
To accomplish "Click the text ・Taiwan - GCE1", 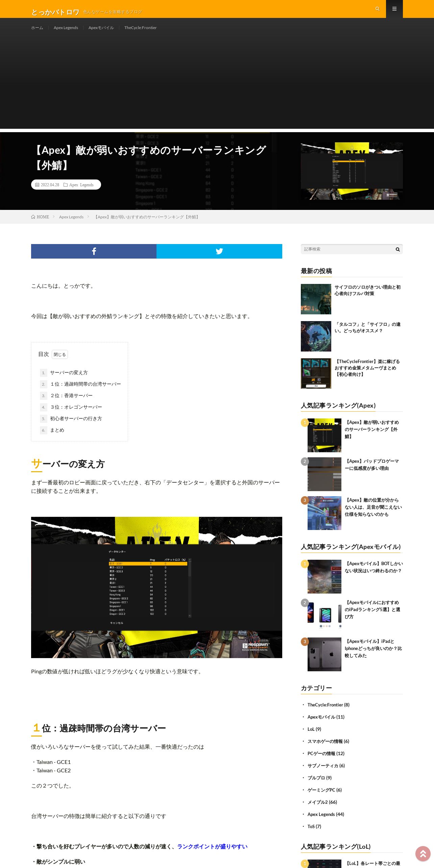I will pos(51,762).
